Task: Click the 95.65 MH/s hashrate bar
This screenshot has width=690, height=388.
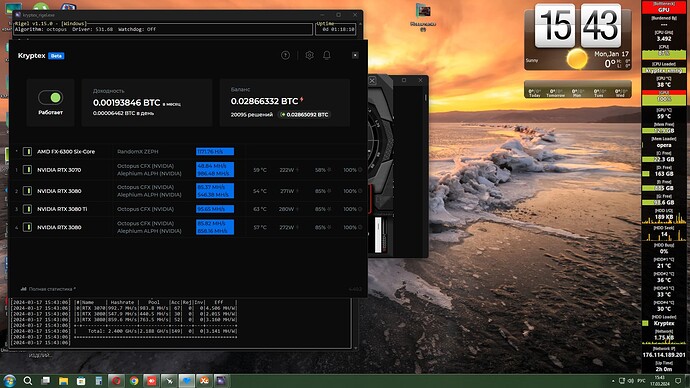Action: click(215, 209)
